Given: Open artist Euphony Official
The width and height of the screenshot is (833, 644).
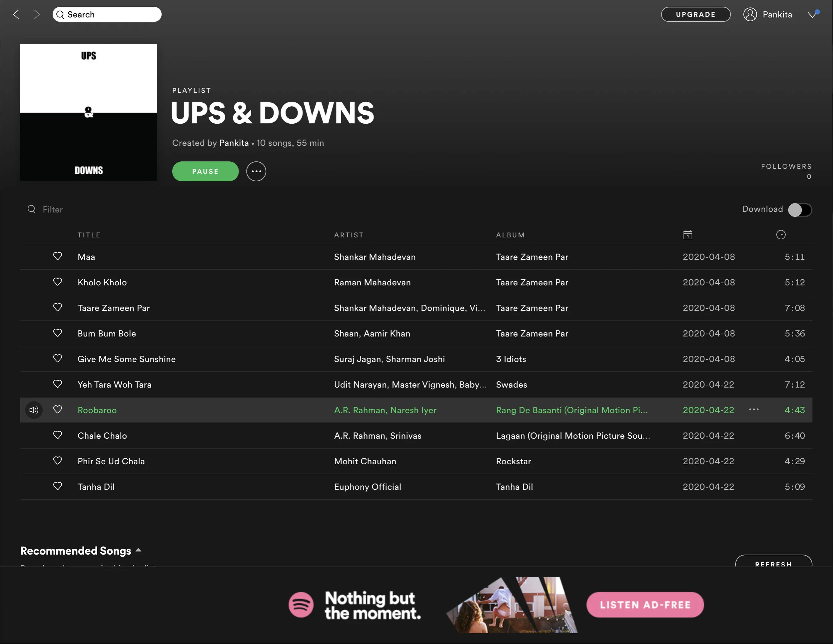Looking at the screenshot, I should coord(368,487).
